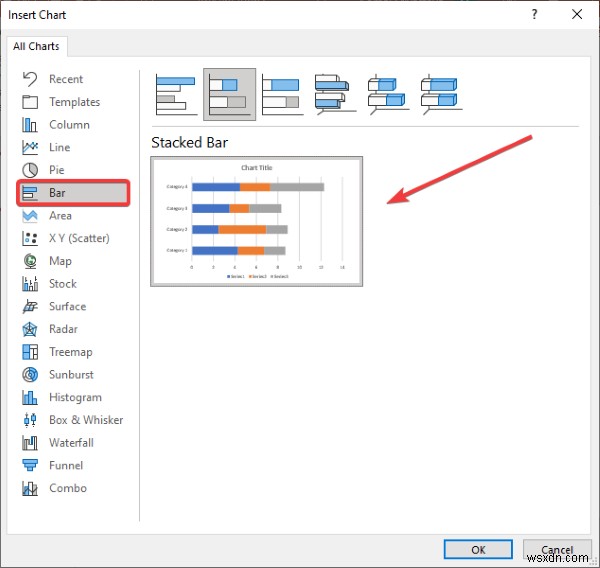Click the Map chart globe icon
The width and height of the screenshot is (600, 568).
click(30, 261)
